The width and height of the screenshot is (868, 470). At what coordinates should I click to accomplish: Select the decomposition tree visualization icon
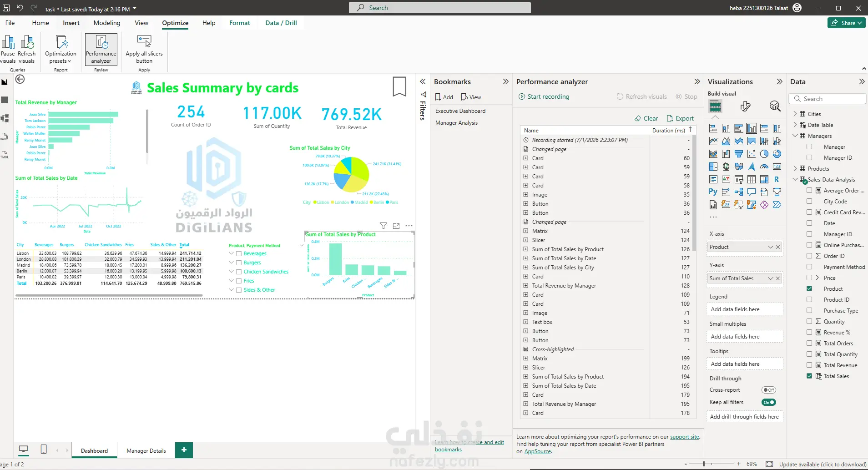pos(739,192)
